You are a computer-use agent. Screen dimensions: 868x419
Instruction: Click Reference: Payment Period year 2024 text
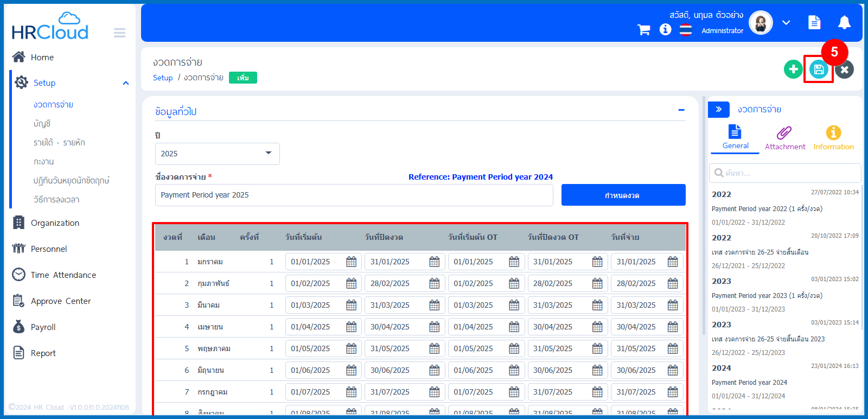[x=481, y=177]
